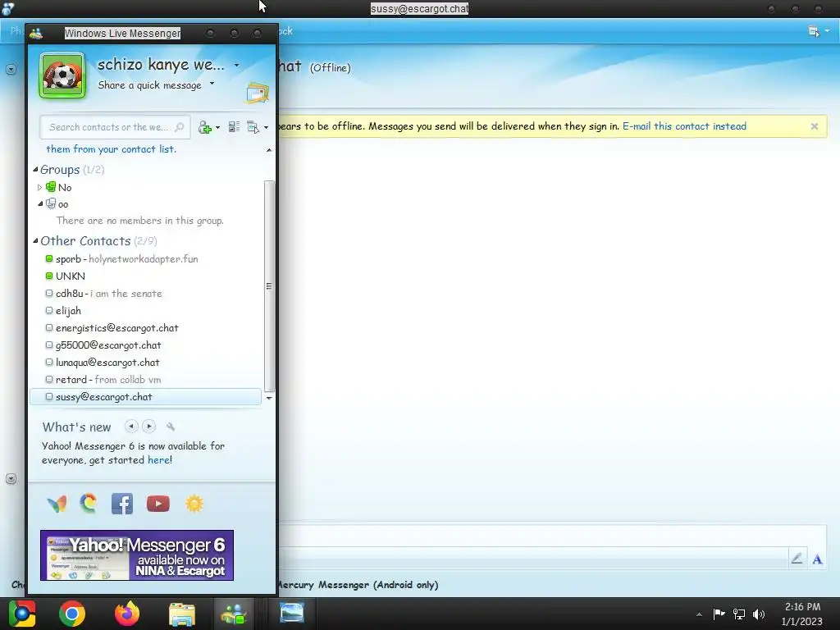Open the add contact dropdown arrow
Viewport: 840px width, 630px height.
217,127
